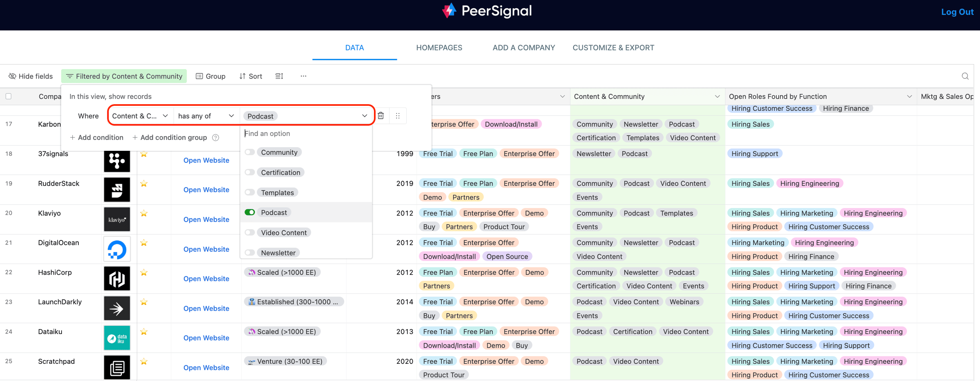Click the star icon for HashiCorp
Viewport: 980px width, 381px height.
pos(144,272)
